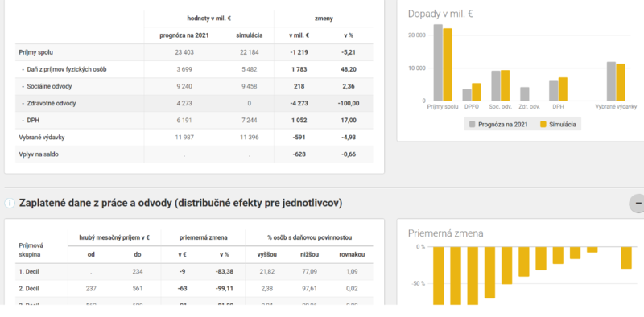Click the yellow Simulácia legend color swatch

tap(543, 124)
